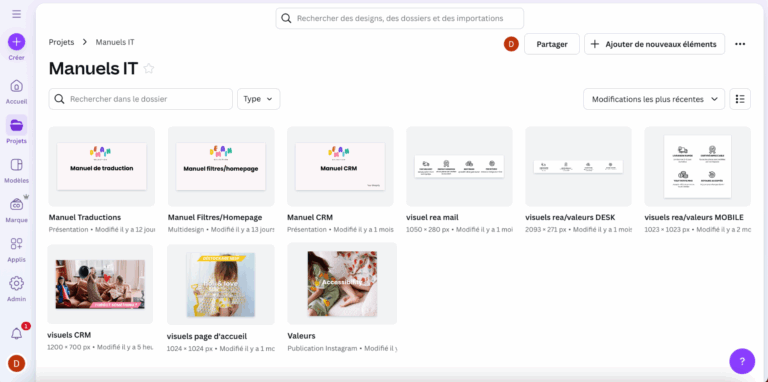Click the Valeurs title text
Viewport: 768px width, 382px height.
coord(301,336)
